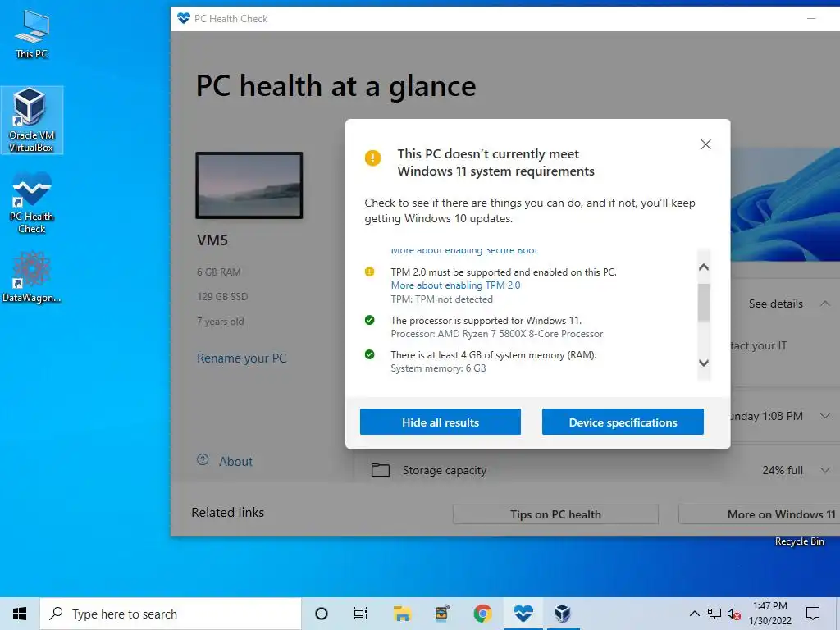Click VirtualBox taskbar icon

pos(563,614)
